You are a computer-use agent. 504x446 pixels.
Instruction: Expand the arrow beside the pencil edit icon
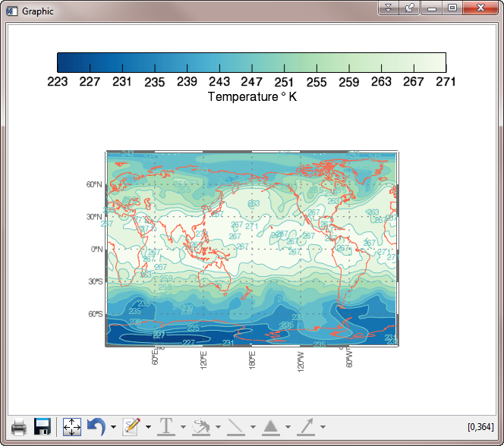tap(148, 427)
